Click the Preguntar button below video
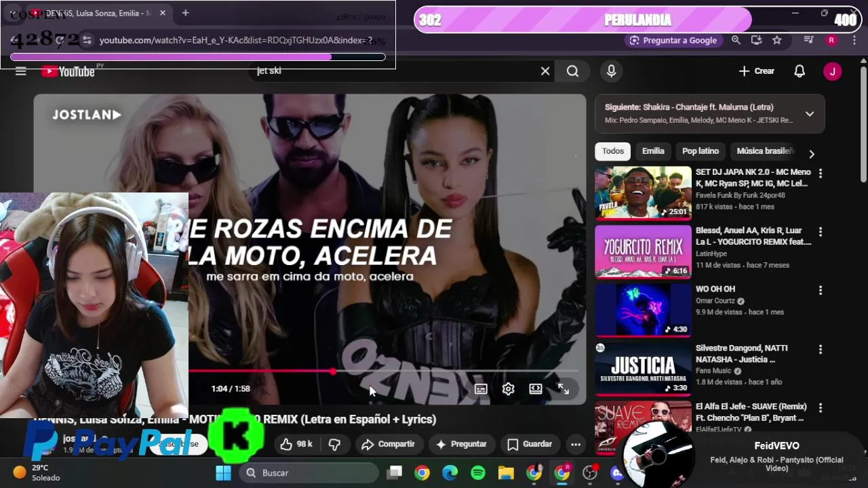Screen dimensions: 868x488 tap(461, 445)
